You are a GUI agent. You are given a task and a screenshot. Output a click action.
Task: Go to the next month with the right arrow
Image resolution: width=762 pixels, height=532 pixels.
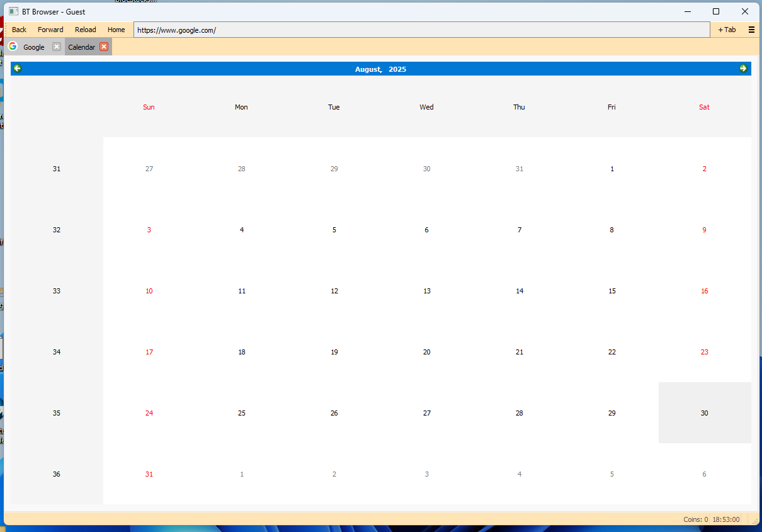pyautogui.click(x=743, y=69)
